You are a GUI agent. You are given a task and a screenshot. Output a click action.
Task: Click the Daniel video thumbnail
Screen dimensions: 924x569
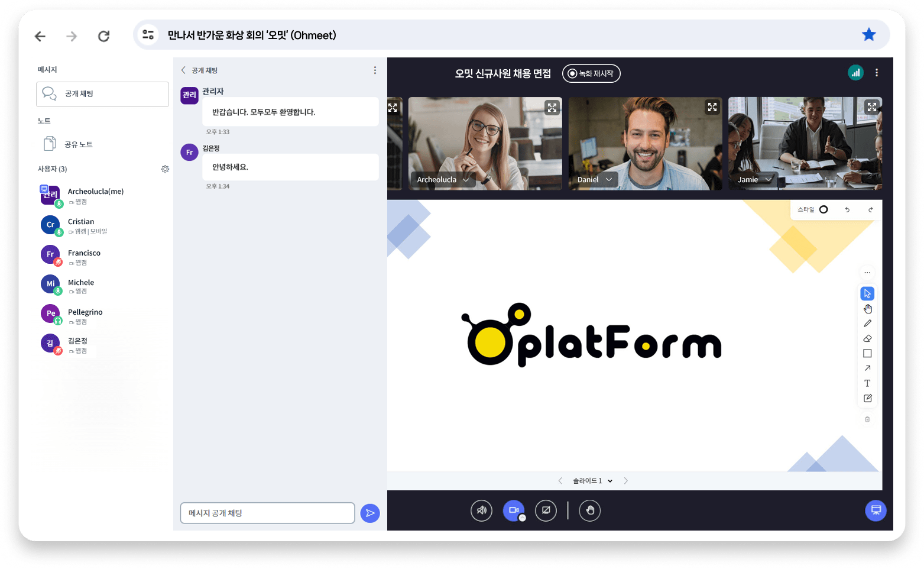[645, 144]
